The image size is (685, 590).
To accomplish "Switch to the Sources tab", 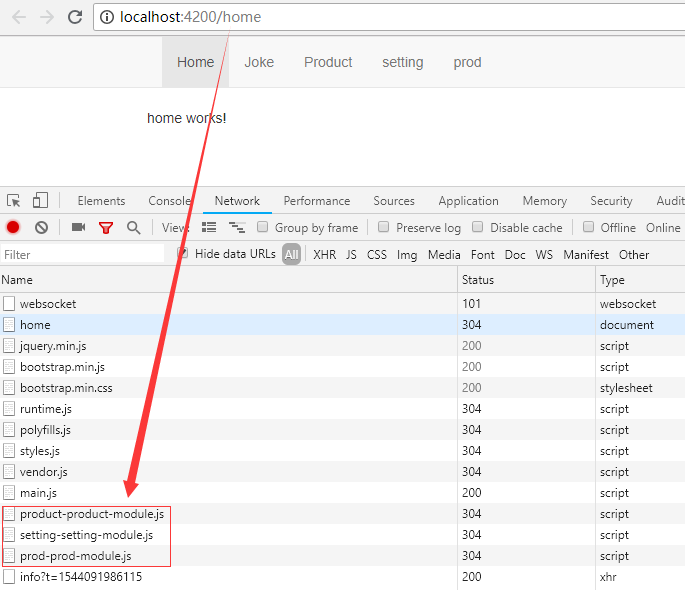I will click(394, 201).
